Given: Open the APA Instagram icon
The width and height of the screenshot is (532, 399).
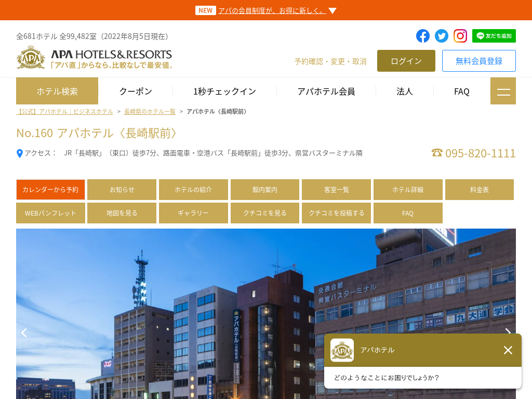Looking at the screenshot, I should pyautogui.click(x=460, y=36).
